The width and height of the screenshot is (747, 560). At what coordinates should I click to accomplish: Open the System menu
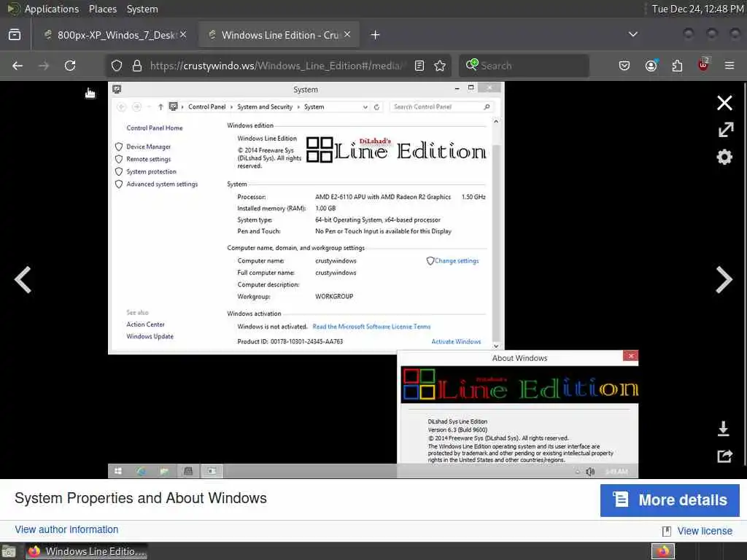click(142, 9)
